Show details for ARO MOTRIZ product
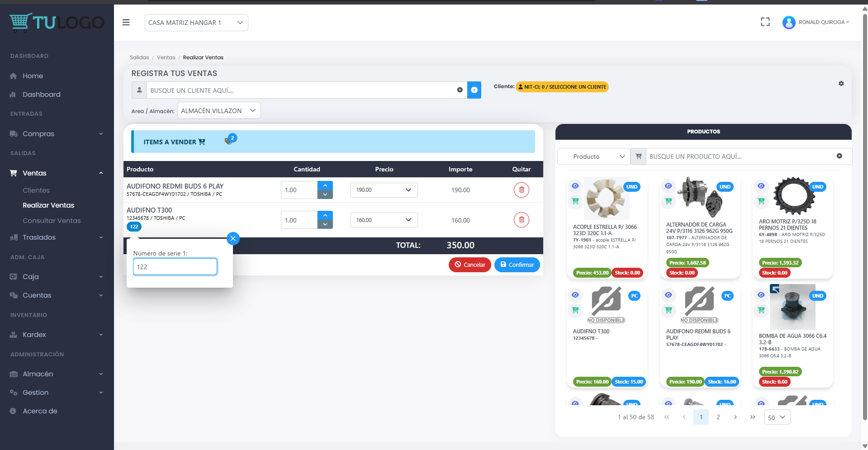The image size is (868, 450). 761,186
